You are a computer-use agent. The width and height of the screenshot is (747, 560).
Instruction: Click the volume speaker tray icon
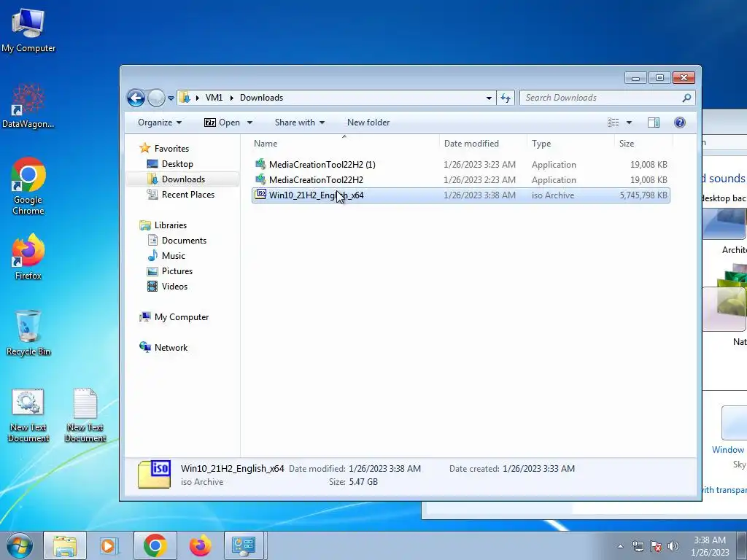point(673,546)
